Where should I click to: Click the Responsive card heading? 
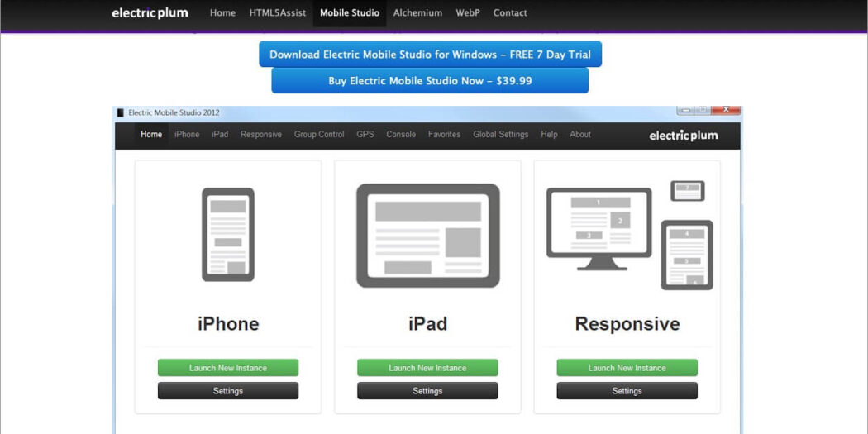[627, 324]
